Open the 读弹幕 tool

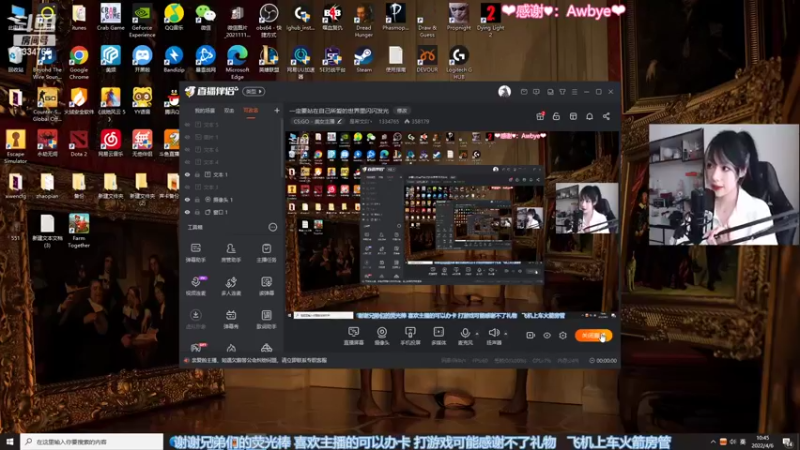point(266,286)
